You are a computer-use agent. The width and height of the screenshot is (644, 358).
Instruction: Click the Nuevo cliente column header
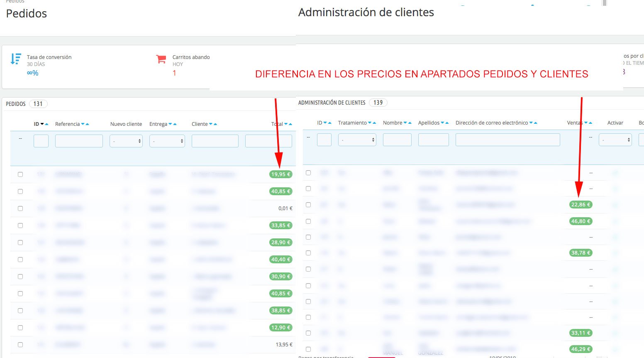tap(126, 124)
